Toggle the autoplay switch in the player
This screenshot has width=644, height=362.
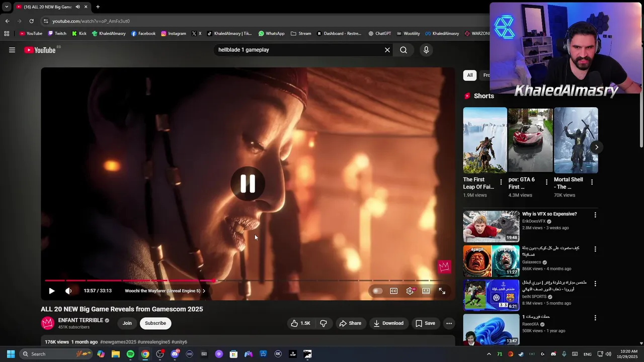(377, 291)
